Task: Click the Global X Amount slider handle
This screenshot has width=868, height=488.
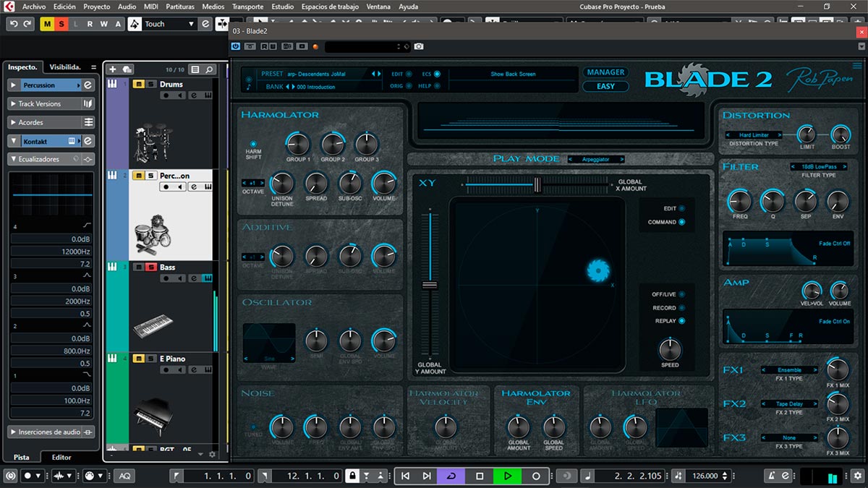Action: (x=537, y=185)
